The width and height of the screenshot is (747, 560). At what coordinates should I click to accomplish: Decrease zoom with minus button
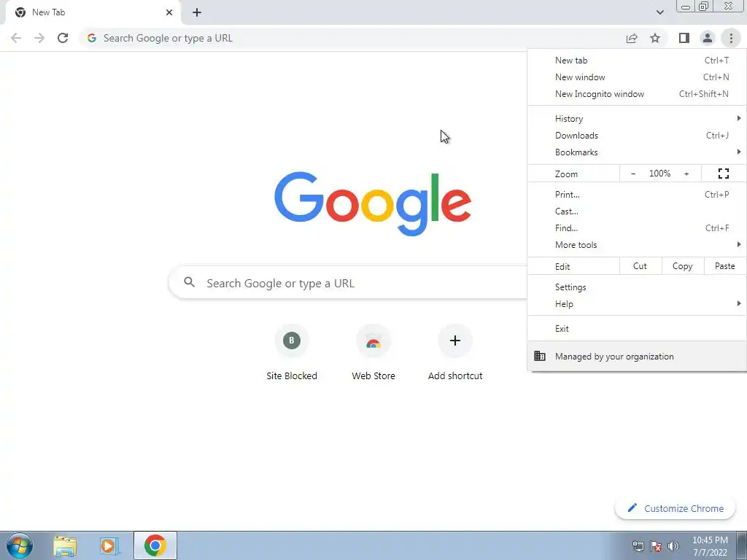633,174
